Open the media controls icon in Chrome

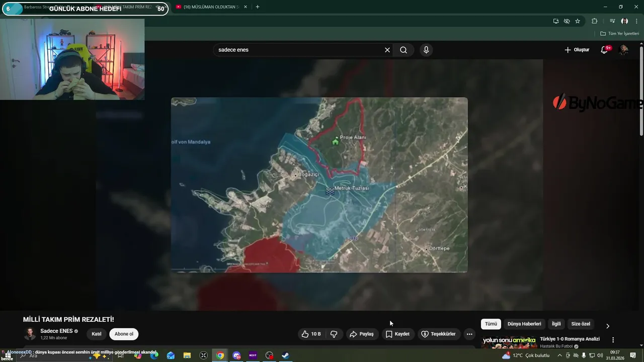(x=612, y=21)
